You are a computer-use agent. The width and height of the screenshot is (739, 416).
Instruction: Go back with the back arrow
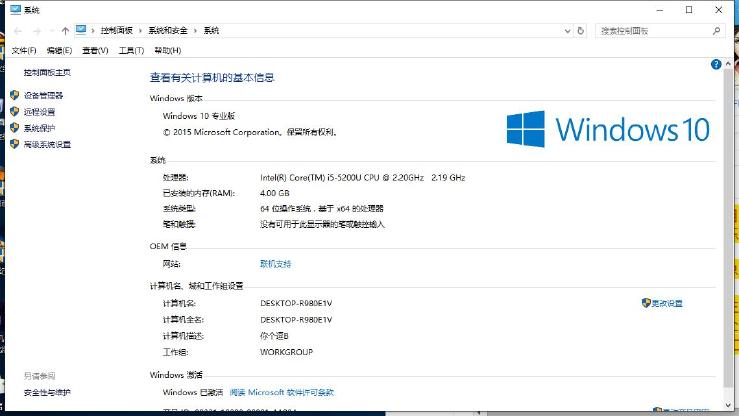pos(18,31)
